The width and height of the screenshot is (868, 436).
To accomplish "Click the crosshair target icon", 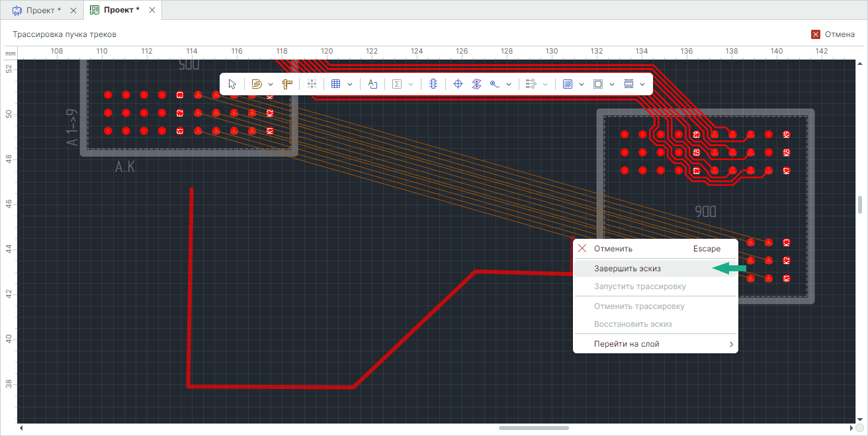I will coord(457,84).
